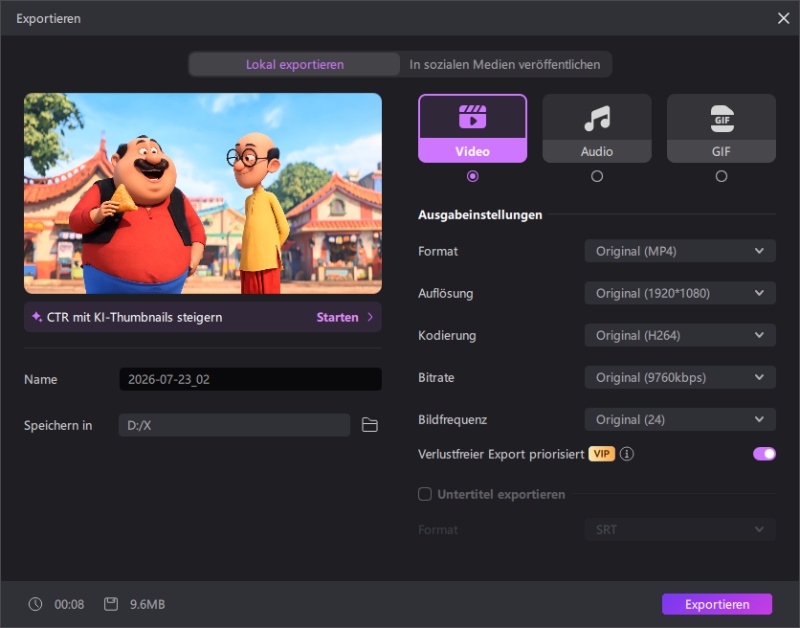Choose the GIF radio button
The image size is (800, 628).
coord(721,176)
